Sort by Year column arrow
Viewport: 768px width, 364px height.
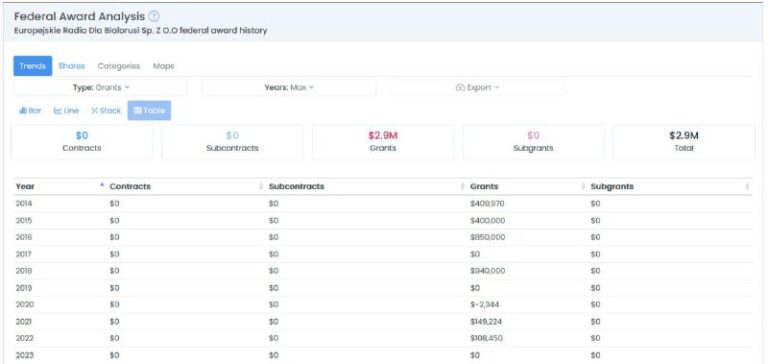102,185
